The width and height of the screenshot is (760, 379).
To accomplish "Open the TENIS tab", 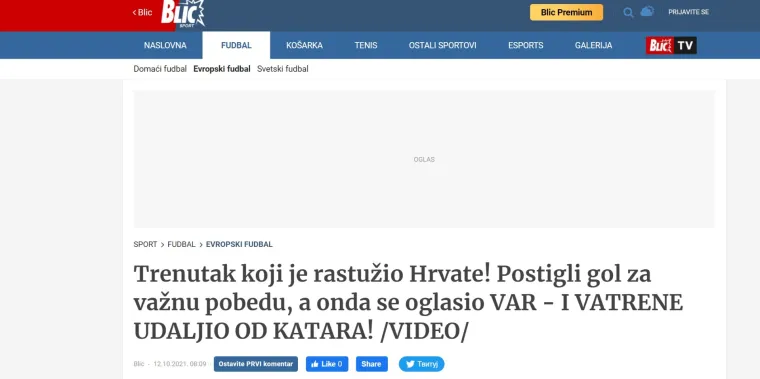I will (x=366, y=46).
